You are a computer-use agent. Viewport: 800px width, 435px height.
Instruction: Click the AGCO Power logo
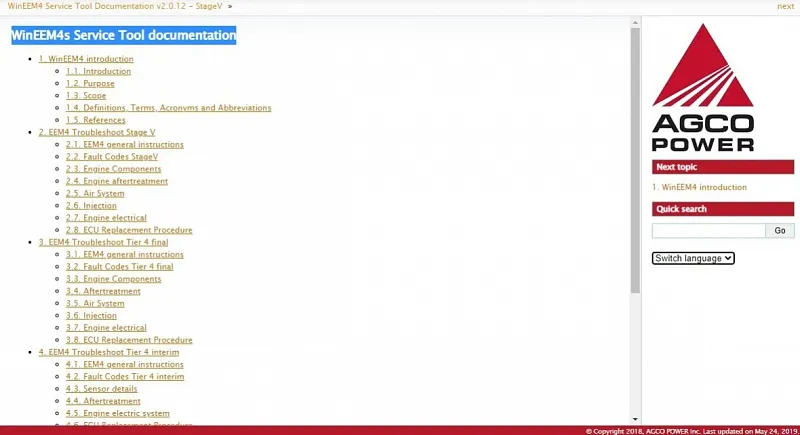[x=703, y=87]
